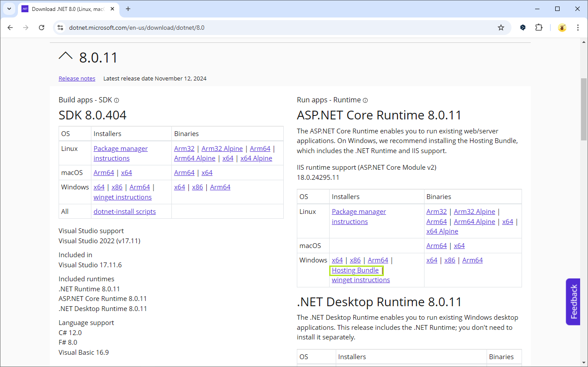Click the profile avatar icon
Viewport: 588px width, 367px height.
pyautogui.click(x=562, y=28)
